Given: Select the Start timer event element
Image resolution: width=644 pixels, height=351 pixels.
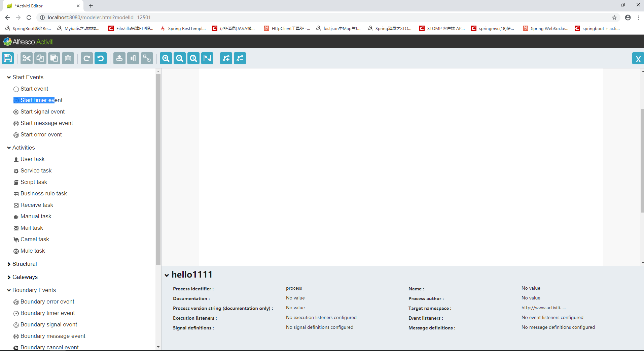Looking at the screenshot, I should click(38, 100).
